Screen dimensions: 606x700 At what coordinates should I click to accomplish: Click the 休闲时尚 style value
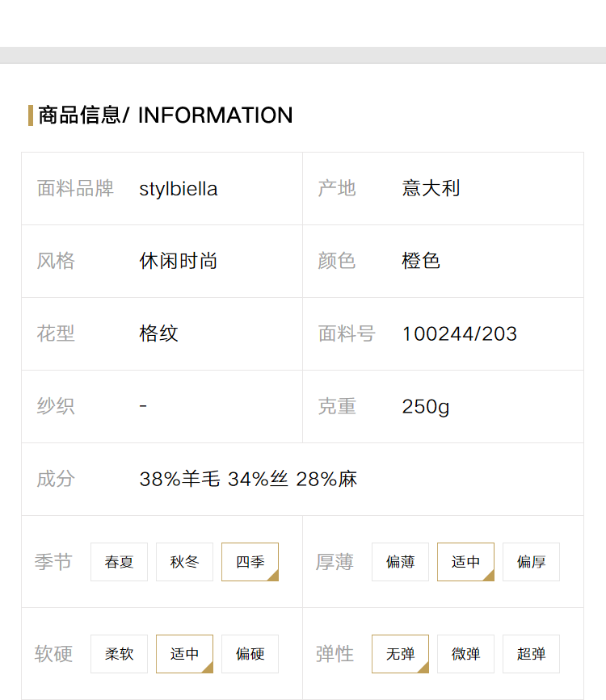click(179, 261)
